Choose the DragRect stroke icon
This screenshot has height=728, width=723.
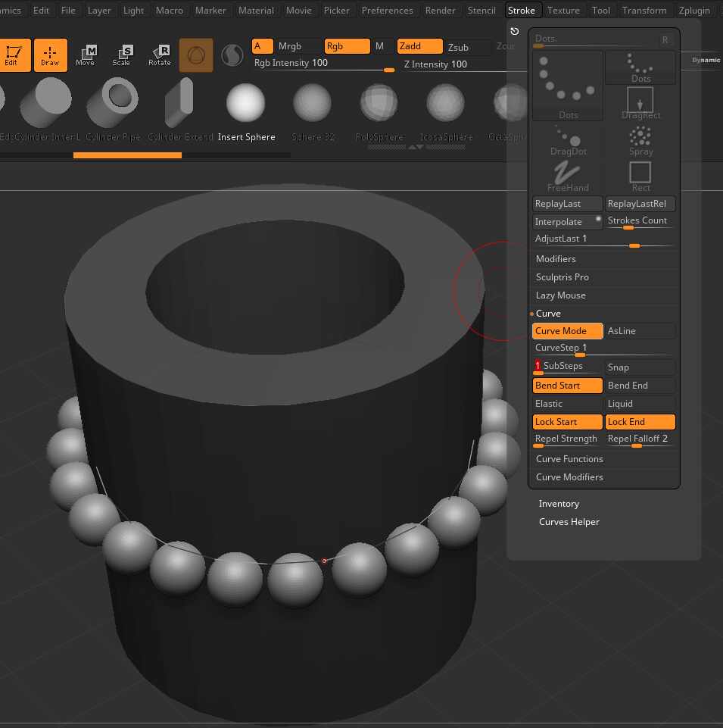[640, 103]
